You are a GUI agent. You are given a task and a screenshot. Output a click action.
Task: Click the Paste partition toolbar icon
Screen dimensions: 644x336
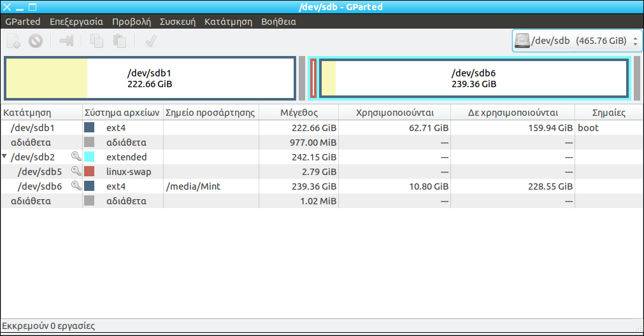click(119, 41)
